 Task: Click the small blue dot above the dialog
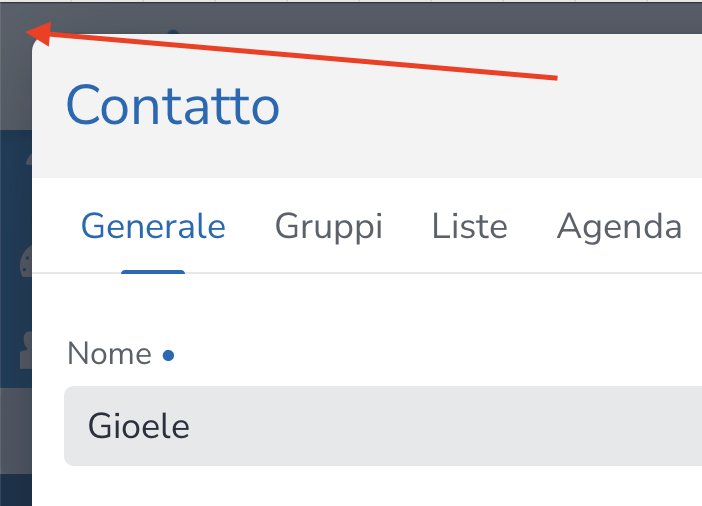(173, 30)
